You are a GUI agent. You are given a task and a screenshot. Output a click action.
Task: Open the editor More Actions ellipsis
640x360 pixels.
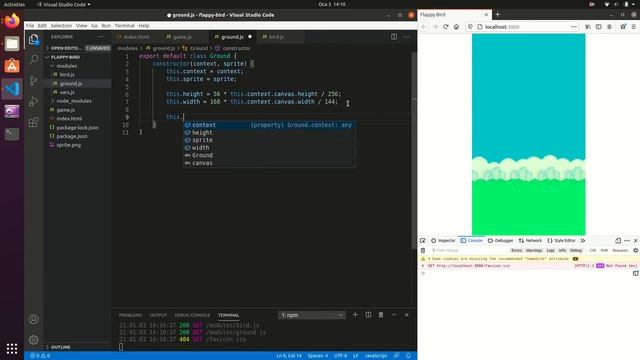click(407, 37)
